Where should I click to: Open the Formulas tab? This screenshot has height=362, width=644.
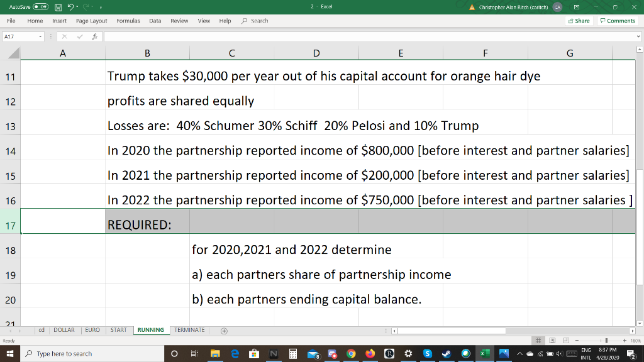(128, 21)
